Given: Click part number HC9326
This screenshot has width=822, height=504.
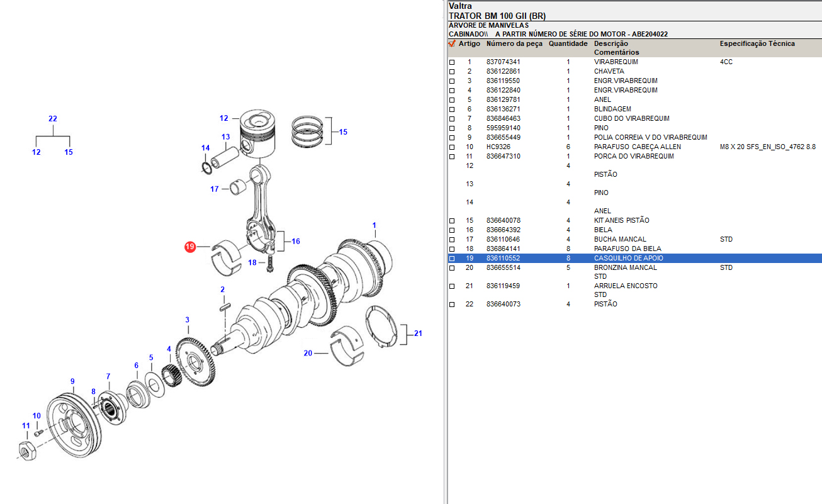Looking at the screenshot, I should tap(498, 147).
